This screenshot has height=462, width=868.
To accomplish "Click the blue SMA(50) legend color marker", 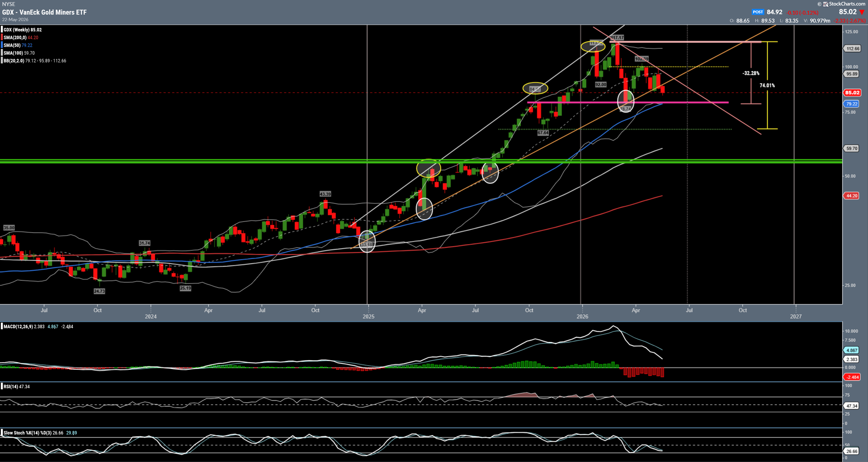I will [x=2, y=45].
